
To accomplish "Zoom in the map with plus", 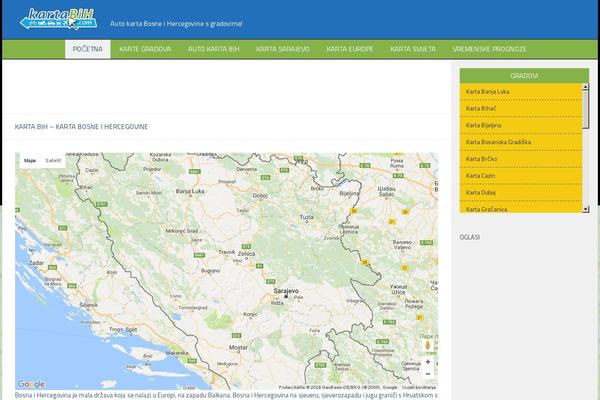I will coord(428,362).
